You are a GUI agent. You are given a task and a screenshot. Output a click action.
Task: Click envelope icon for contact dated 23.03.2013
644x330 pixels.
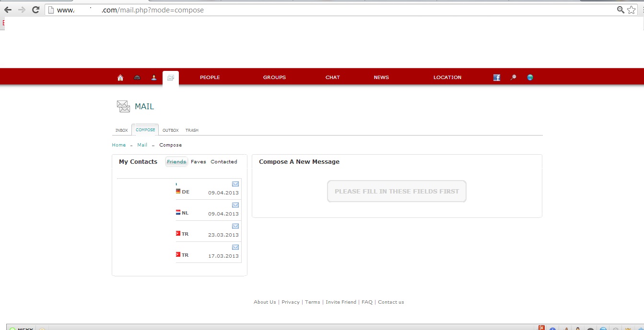(235, 226)
